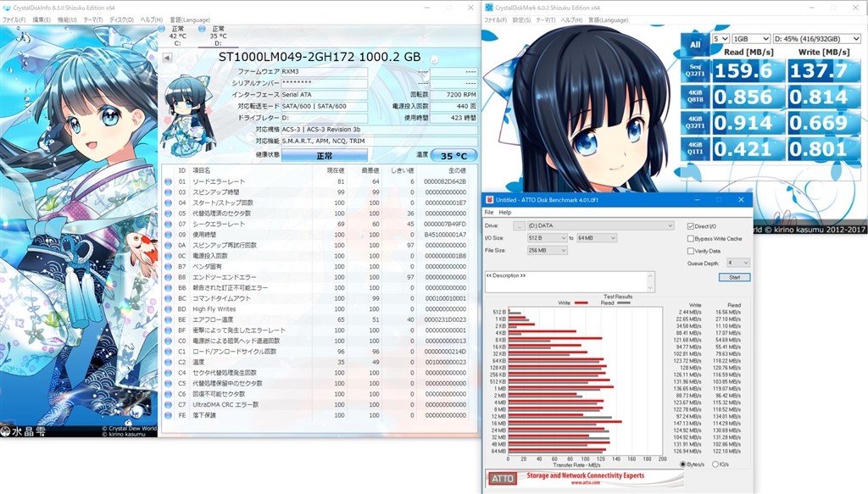The width and height of the screenshot is (868, 494).
Task: Click status circle for エンドツーエンドエラー row
Action: point(169,277)
